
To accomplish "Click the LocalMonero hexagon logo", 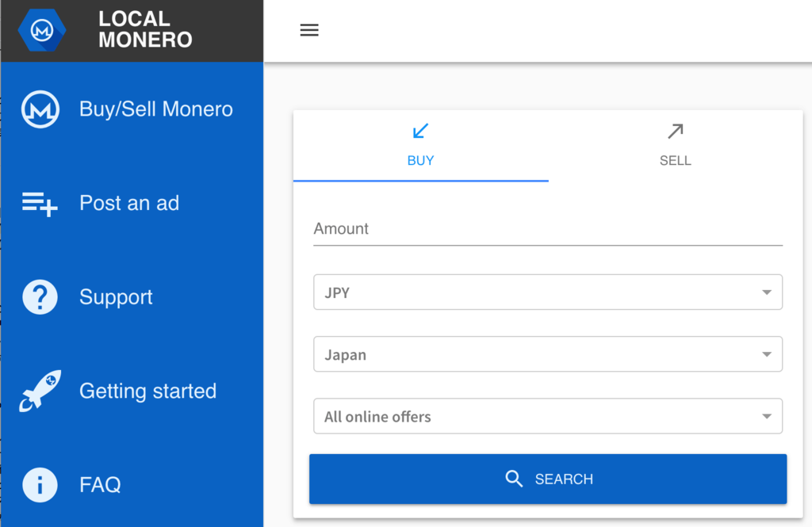I will click(x=42, y=30).
